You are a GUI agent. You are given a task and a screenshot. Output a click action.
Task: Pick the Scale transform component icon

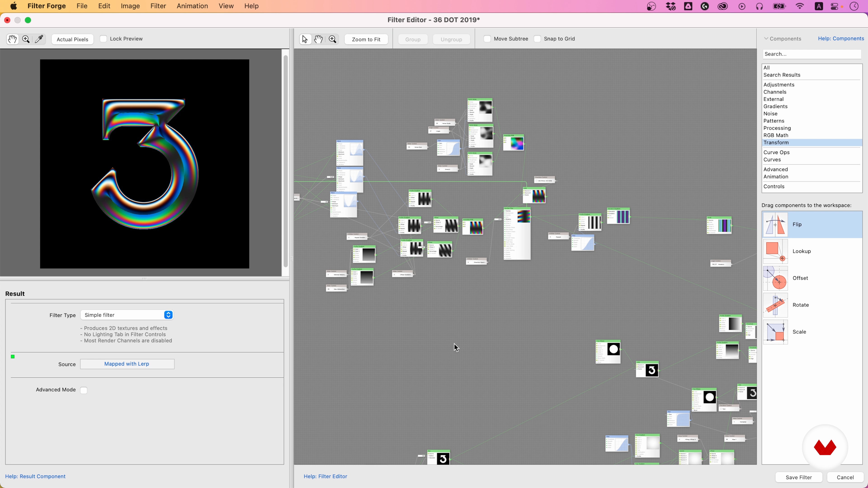tap(775, 332)
